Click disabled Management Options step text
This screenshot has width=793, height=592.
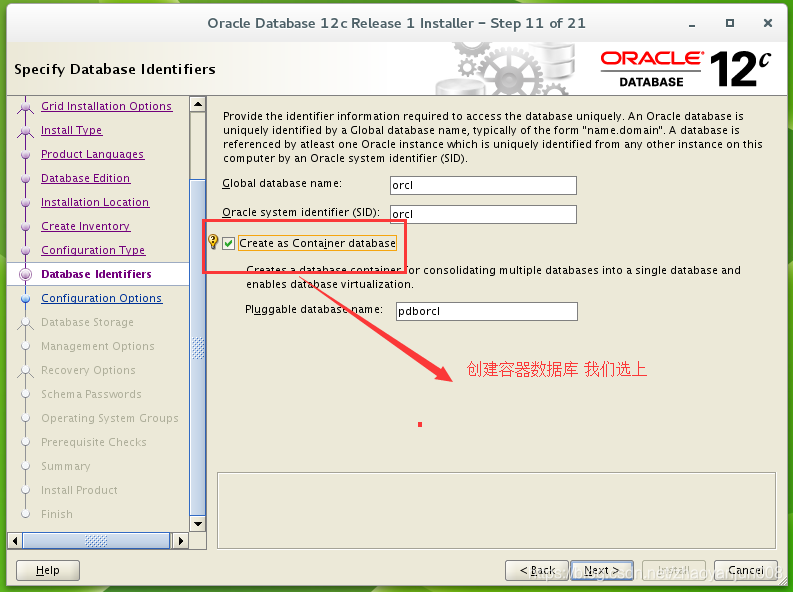coord(98,346)
